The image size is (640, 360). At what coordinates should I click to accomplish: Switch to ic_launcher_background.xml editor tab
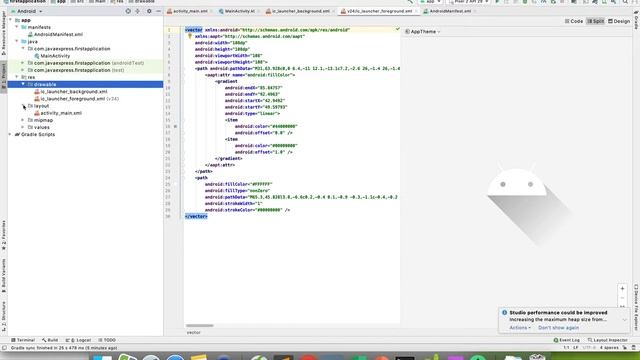[300, 11]
